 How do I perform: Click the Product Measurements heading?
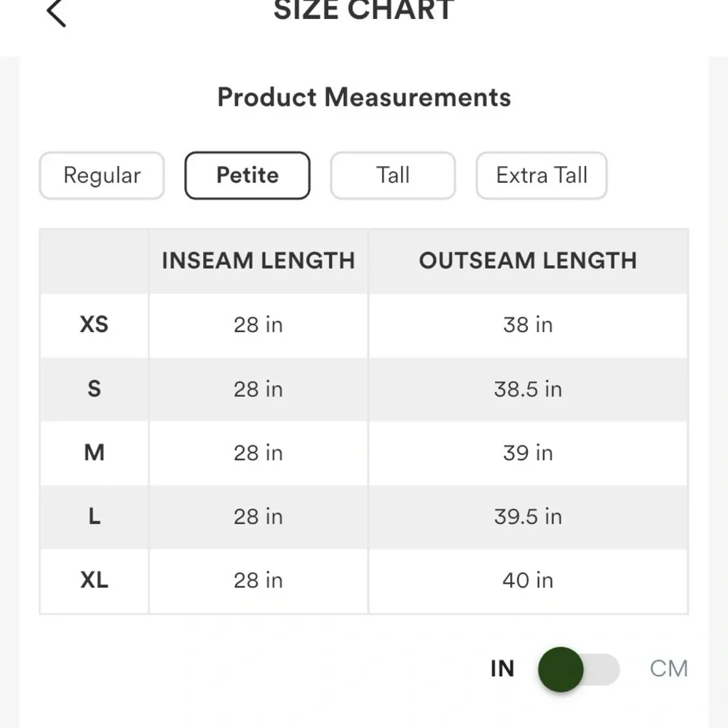pos(364,98)
